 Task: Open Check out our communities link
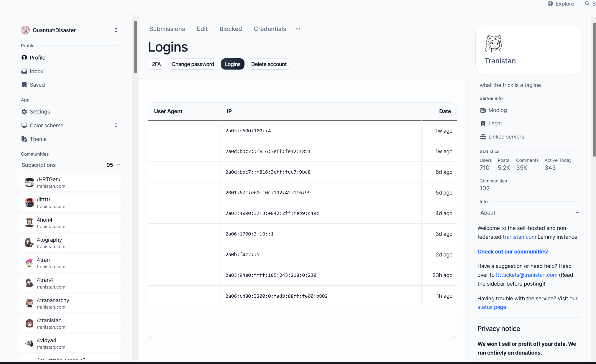tap(513, 252)
